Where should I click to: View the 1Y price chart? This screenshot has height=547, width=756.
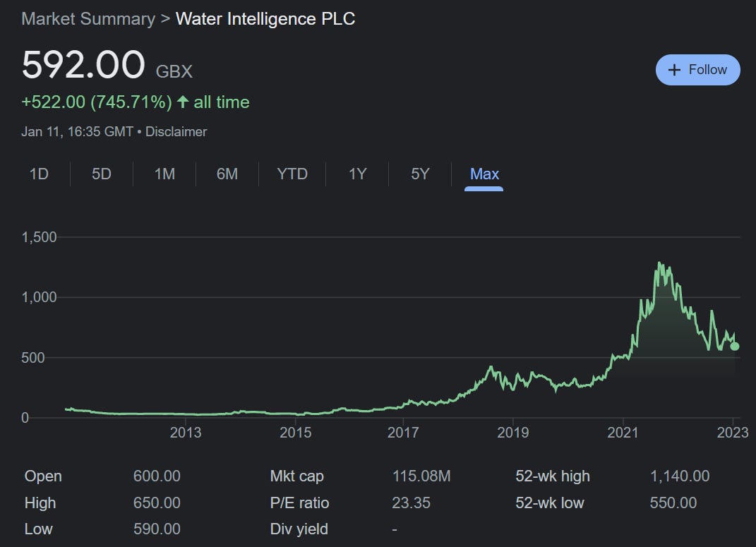coord(357,174)
